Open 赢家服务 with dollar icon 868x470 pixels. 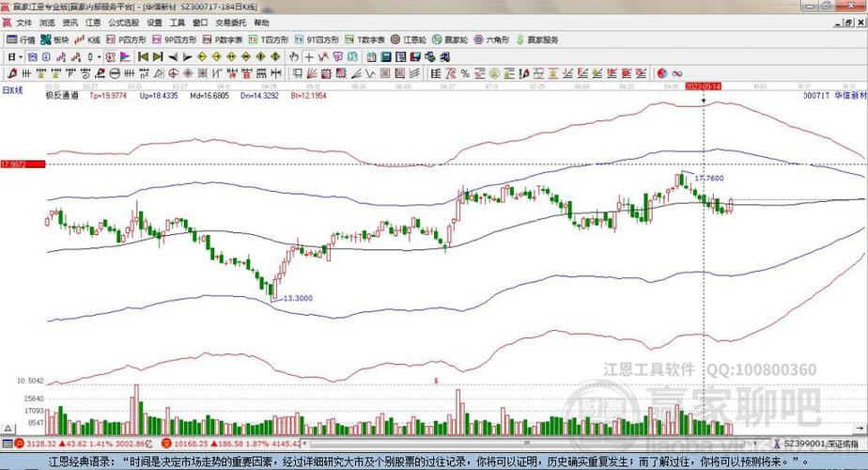coord(537,39)
